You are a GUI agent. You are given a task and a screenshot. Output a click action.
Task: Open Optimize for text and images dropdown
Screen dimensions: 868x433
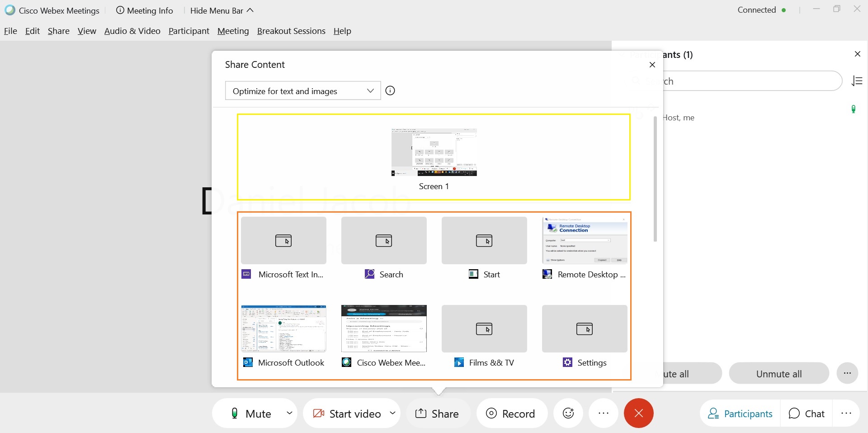point(303,90)
